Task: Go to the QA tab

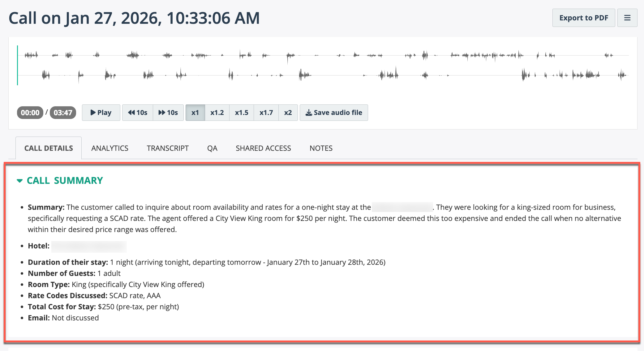Action: click(x=212, y=148)
